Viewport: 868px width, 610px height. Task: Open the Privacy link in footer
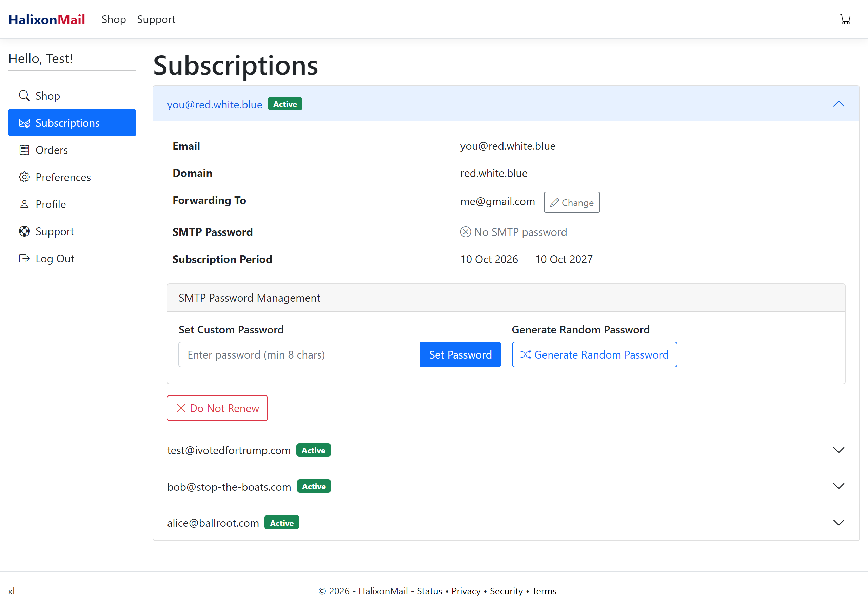point(466,591)
